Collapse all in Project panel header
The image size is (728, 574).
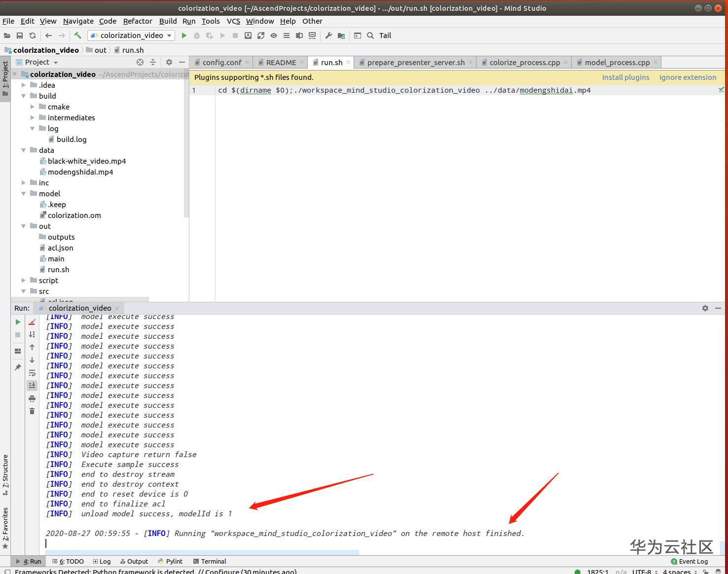click(x=153, y=62)
